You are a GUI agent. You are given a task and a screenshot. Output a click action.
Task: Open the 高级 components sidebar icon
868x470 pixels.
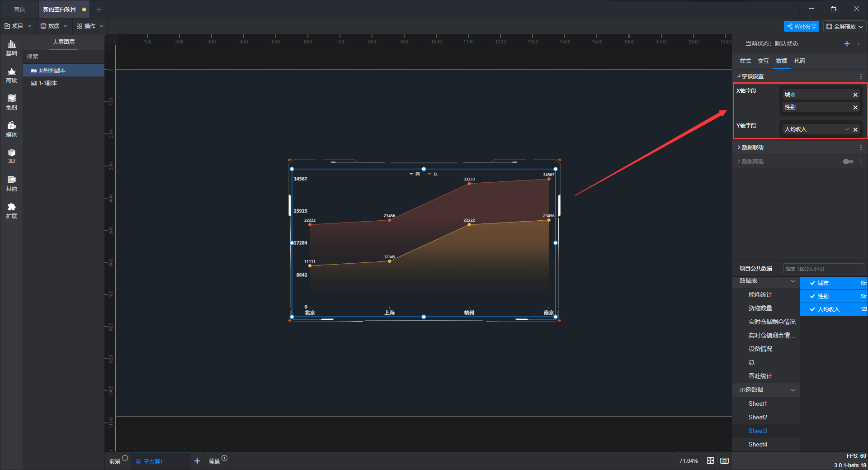pos(11,75)
